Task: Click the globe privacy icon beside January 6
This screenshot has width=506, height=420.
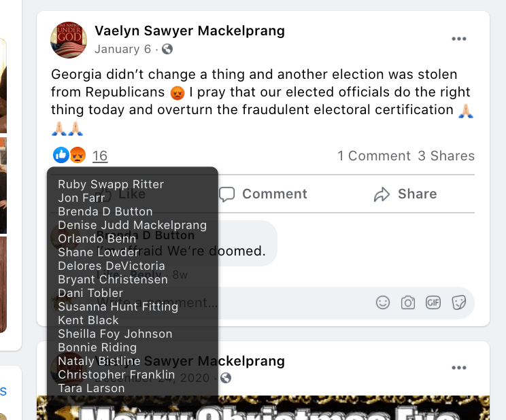Action: [167, 49]
